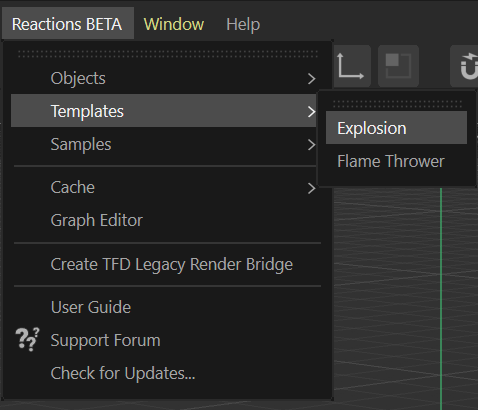Screen dimensions: 478x410
Task: Expand the arrow beside Objects
Action: (x=311, y=79)
